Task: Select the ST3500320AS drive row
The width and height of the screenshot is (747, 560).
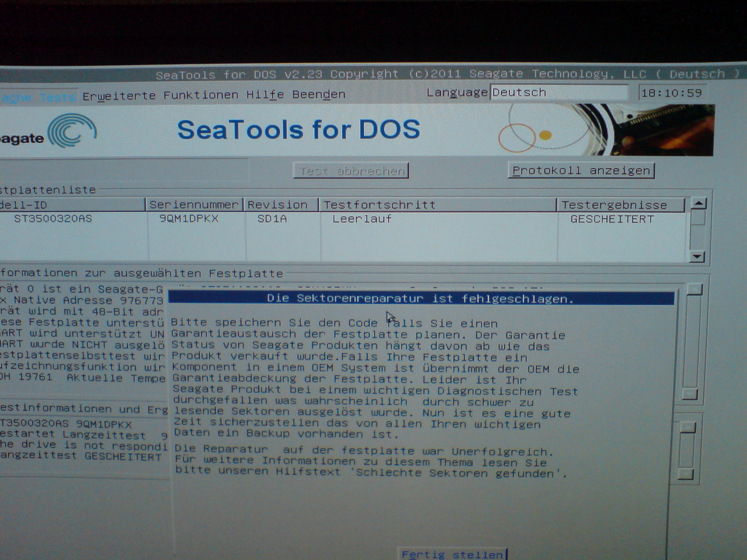Action: coord(53,219)
